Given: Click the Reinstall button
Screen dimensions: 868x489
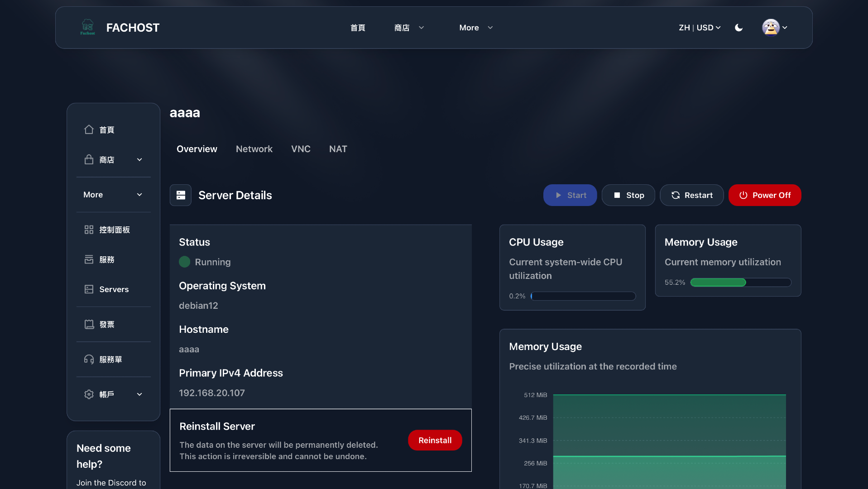Looking at the screenshot, I should point(435,440).
